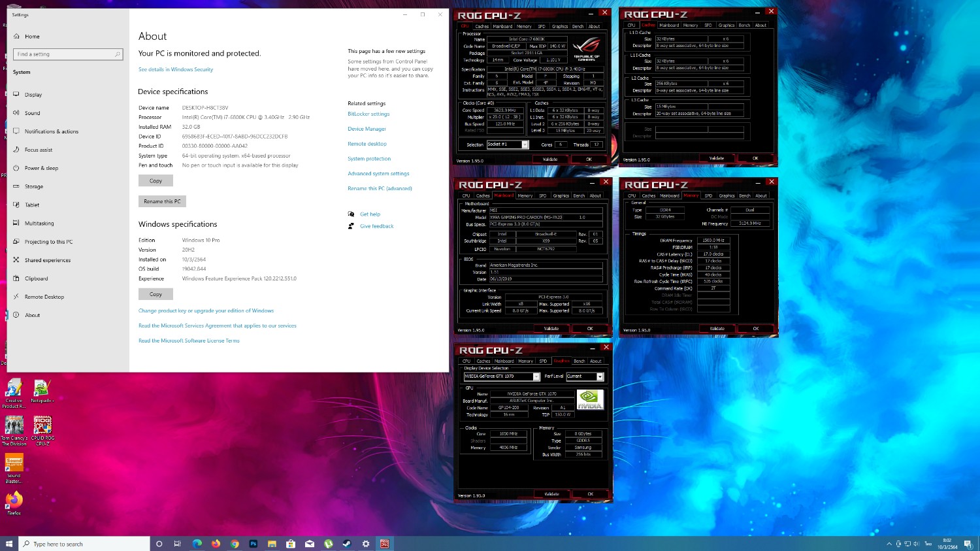Open uTorrent from taskbar

(x=328, y=544)
